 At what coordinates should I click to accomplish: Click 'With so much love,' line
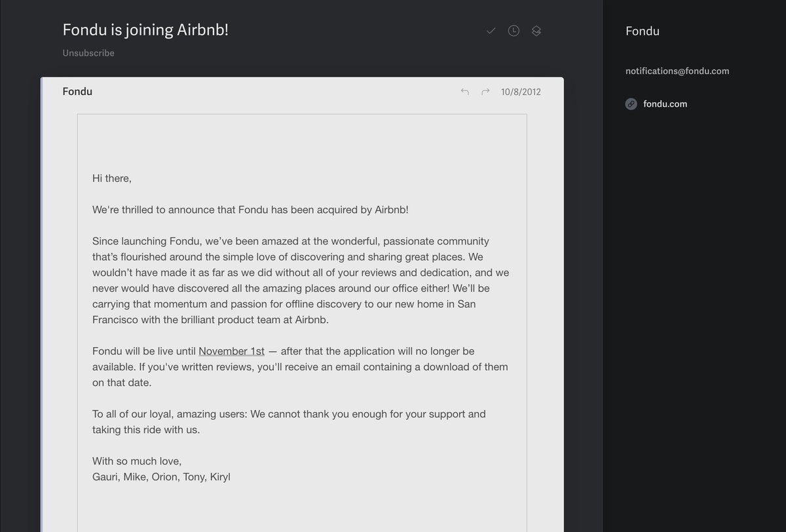click(137, 461)
